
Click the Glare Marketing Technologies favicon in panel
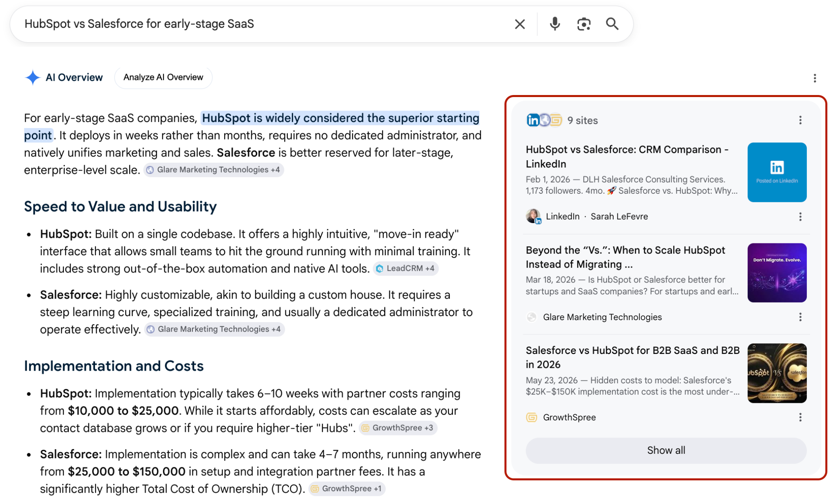point(531,317)
